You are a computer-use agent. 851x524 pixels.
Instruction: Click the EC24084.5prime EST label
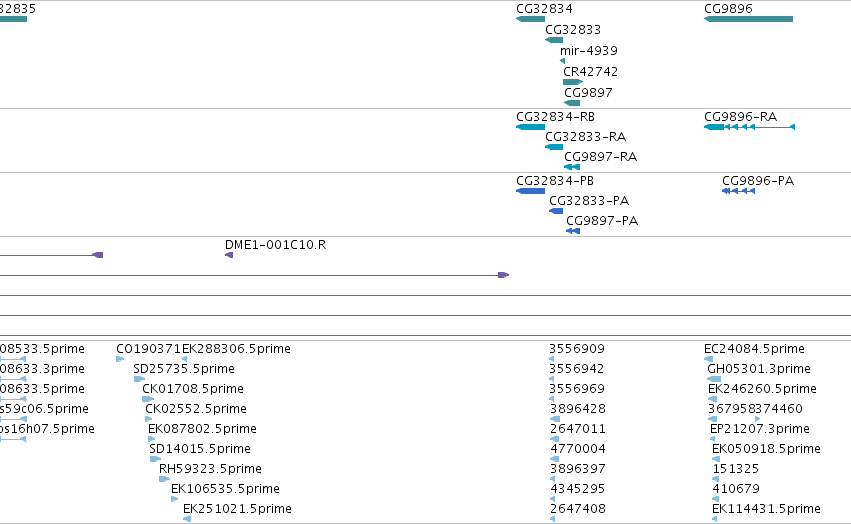(x=754, y=349)
